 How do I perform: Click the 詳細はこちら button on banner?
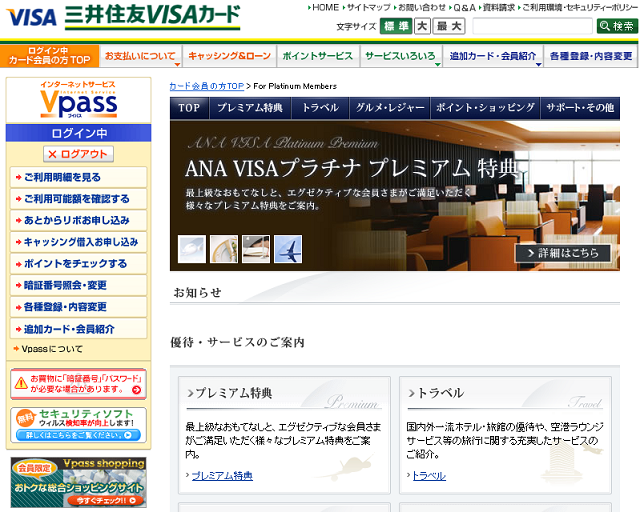click(x=563, y=253)
